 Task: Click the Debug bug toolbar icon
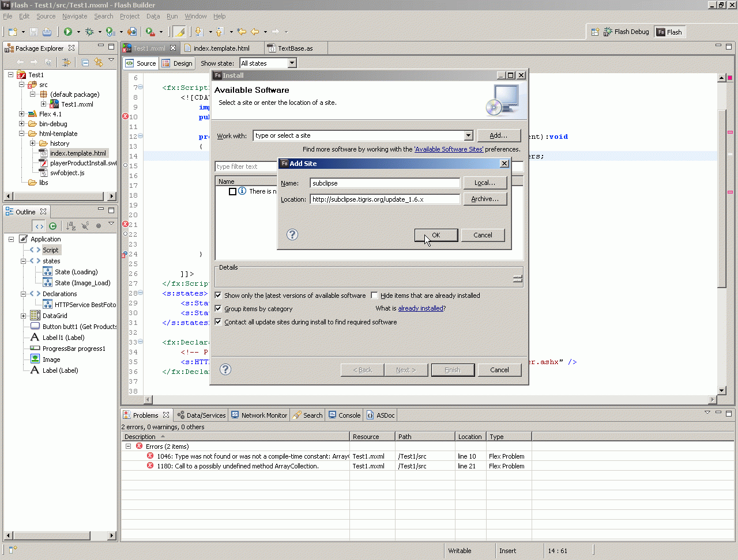(89, 32)
